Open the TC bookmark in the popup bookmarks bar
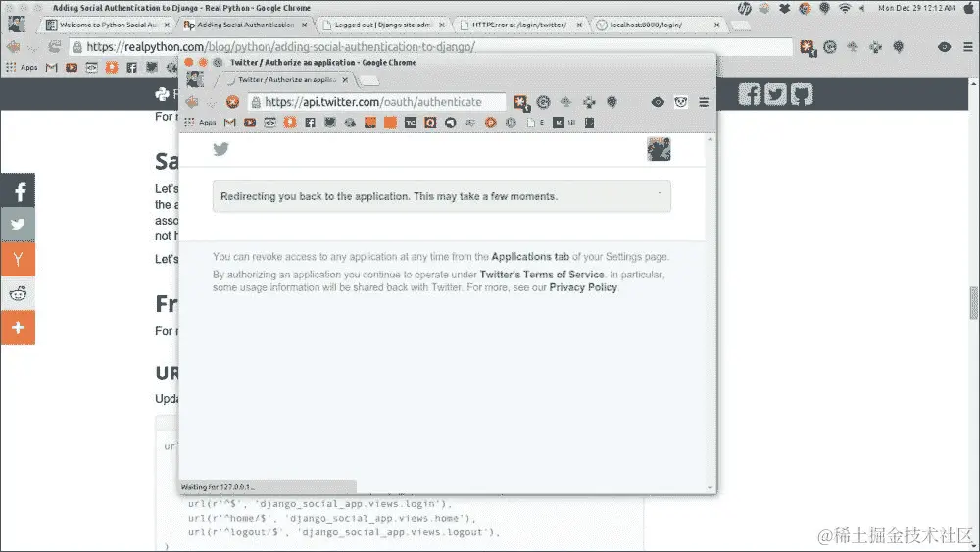Screen dimensions: 980x552 (x=410, y=123)
